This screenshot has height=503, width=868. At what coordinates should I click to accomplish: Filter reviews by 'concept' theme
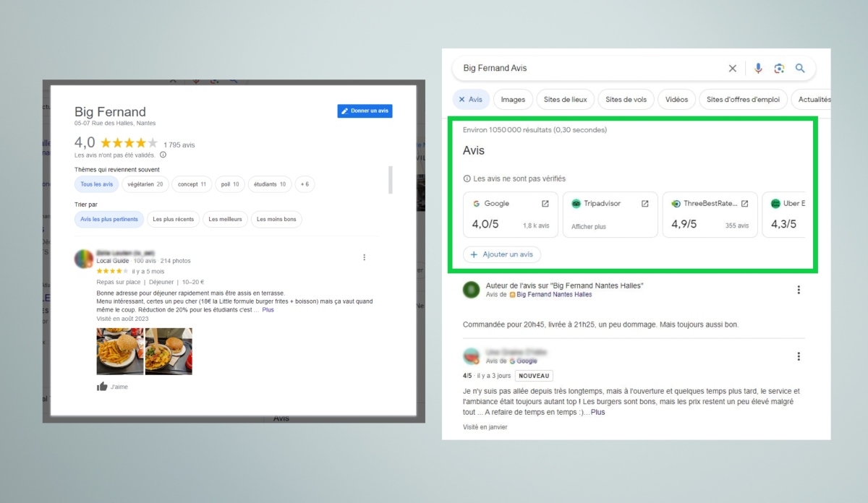[x=192, y=184]
